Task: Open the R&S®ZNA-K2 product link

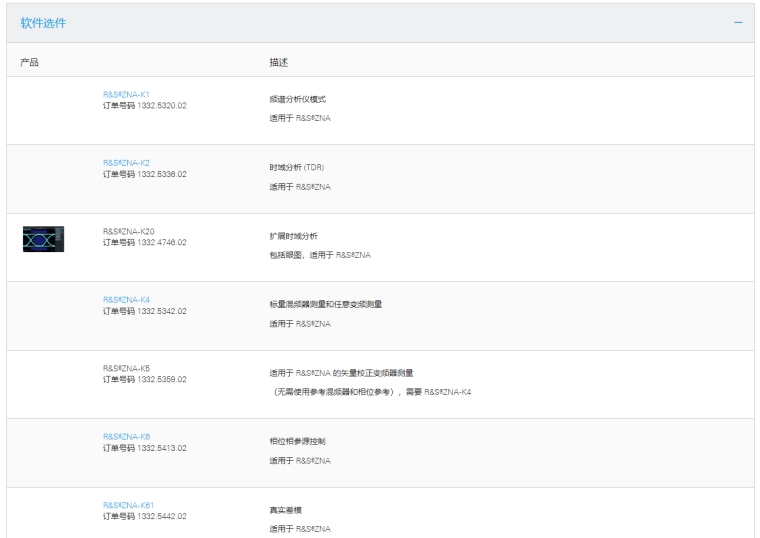Action: coord(126,162)
